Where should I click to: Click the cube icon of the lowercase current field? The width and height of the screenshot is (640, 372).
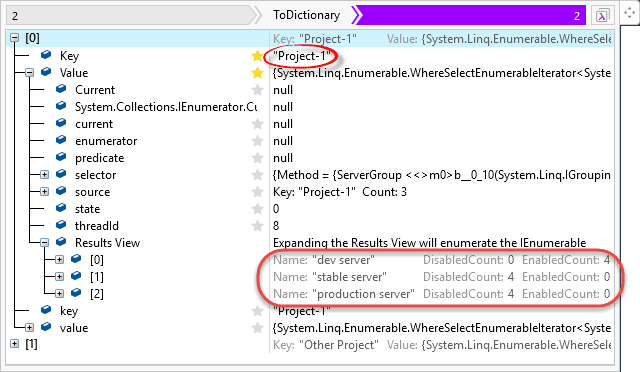coord(61,123)
